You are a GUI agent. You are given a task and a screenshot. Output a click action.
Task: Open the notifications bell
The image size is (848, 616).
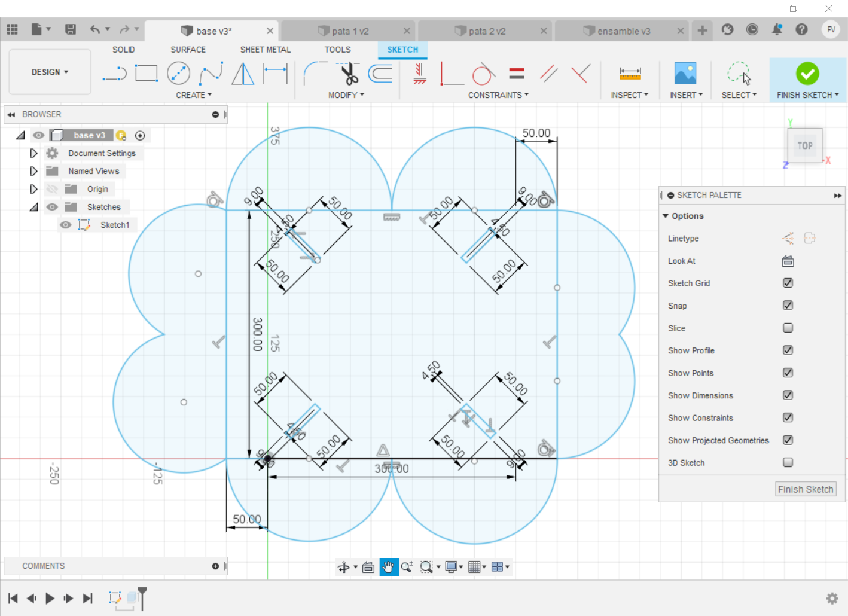coord(777,29)
